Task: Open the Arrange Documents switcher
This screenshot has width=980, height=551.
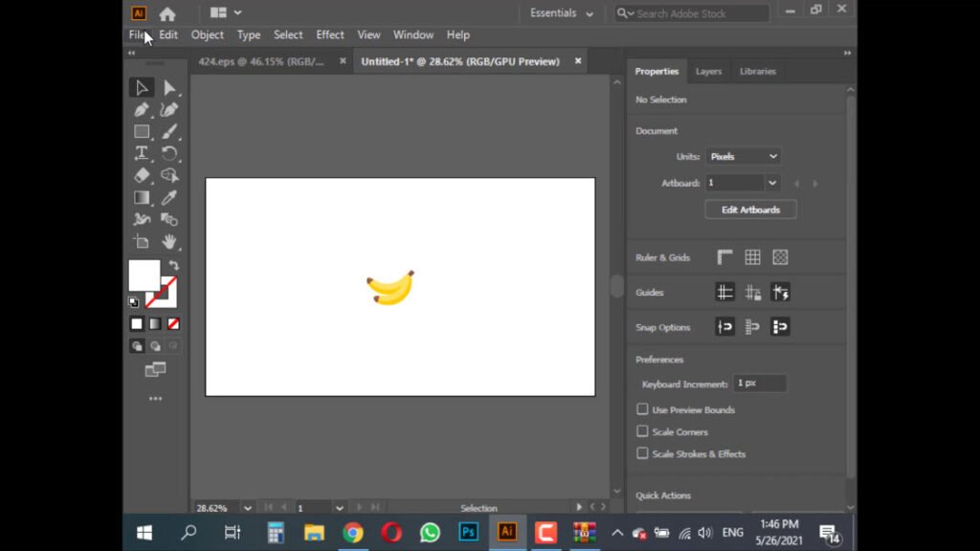Action: point(226,12)
